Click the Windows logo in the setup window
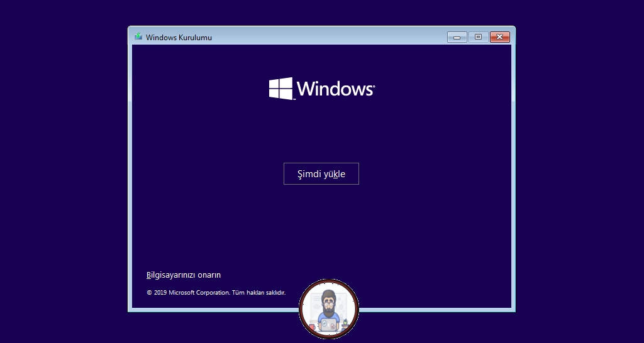The height and width of the screenshot is (343, 644). (321, 88)
